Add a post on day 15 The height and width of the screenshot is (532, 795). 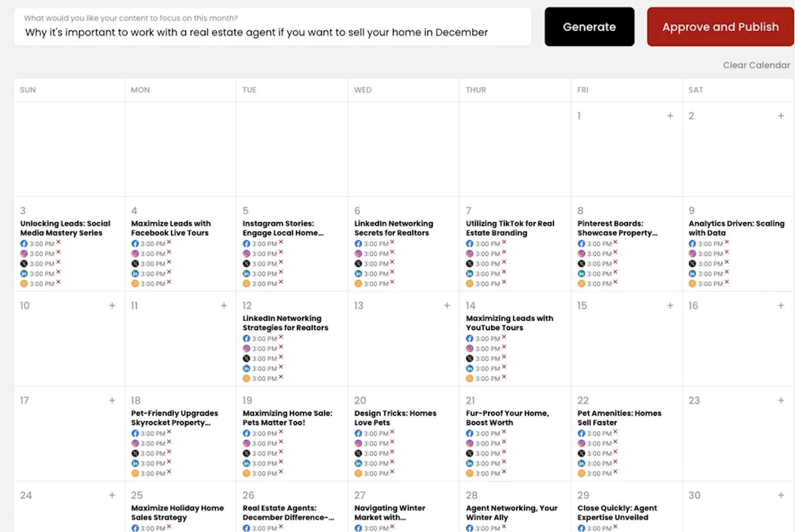pyautogui.click(x=670, y=305)
